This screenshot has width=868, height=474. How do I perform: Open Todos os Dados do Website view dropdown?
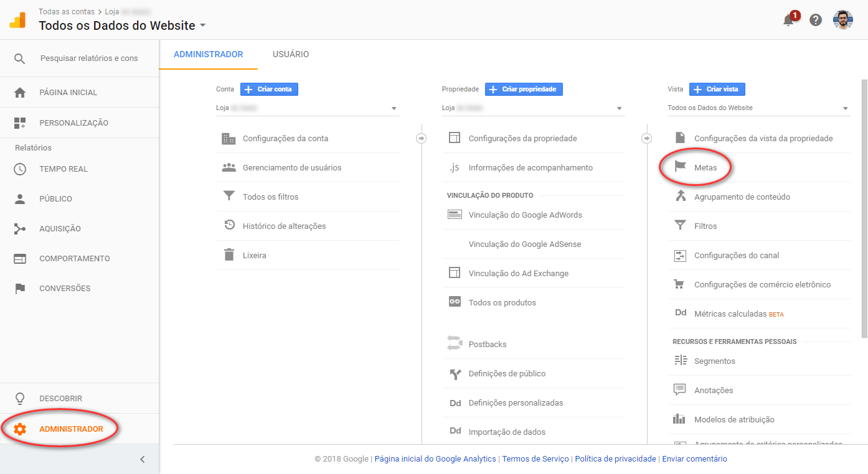tap(846, 108)
